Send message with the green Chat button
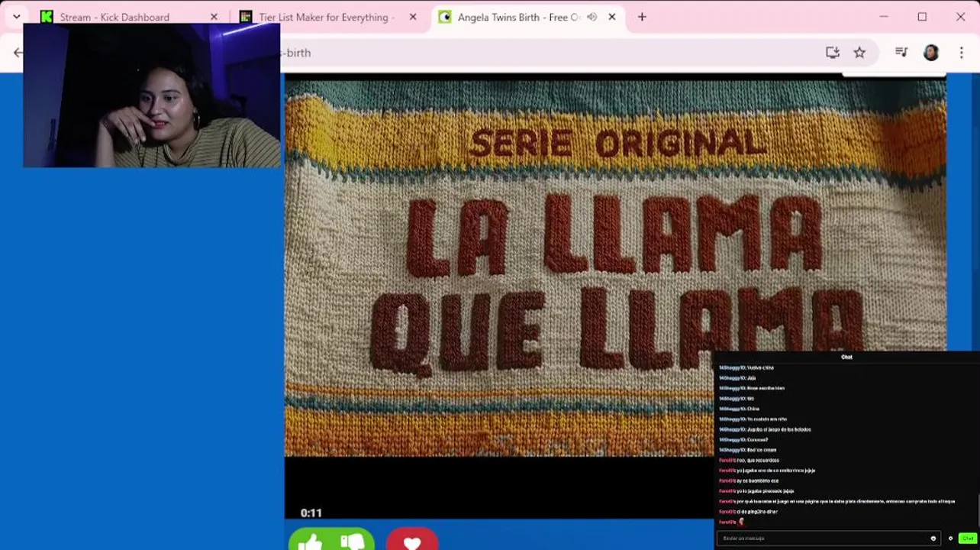The width and height of the screenshot is (980, 550). (968, 539)
